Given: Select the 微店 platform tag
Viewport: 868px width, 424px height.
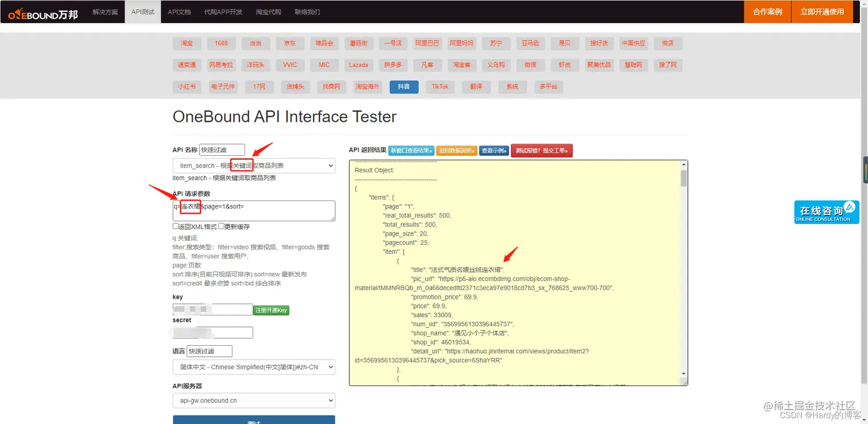Looking at the screenshot, I should (668, 43).
